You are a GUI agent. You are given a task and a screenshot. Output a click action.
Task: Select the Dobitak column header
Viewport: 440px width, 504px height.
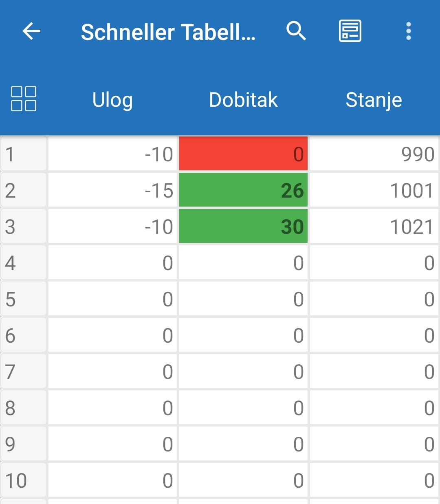click(243, 100)
